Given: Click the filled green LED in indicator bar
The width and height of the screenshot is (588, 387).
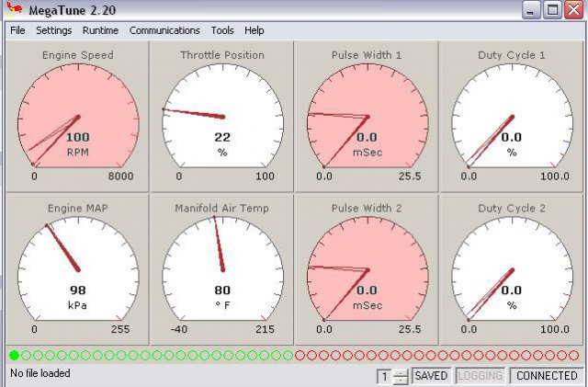Looking at the screenshot, I should point(14,356).
